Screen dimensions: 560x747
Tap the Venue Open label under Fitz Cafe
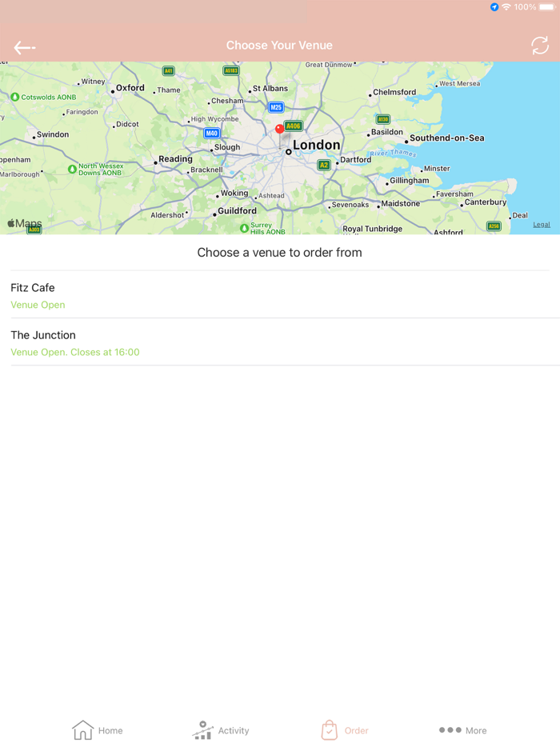tap(38, 305)
